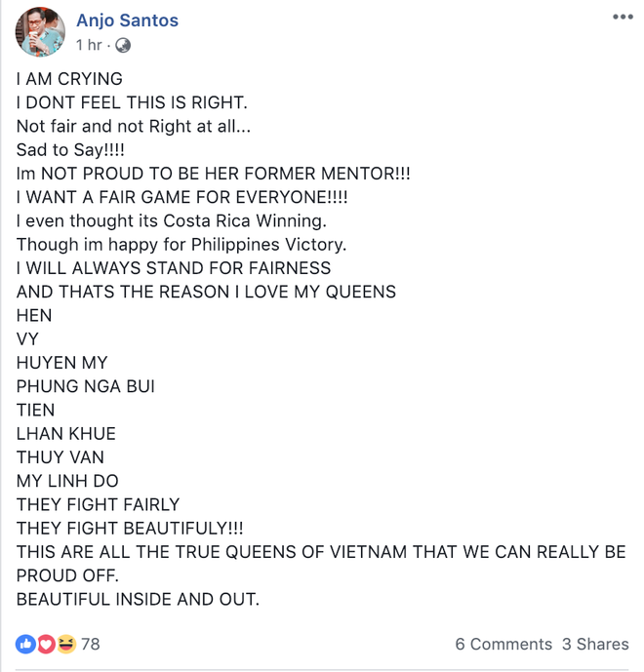Screen dimensions: 644x672
Task: Click the "LHAN KHUE" name line
Action: (x=66, y=433)
